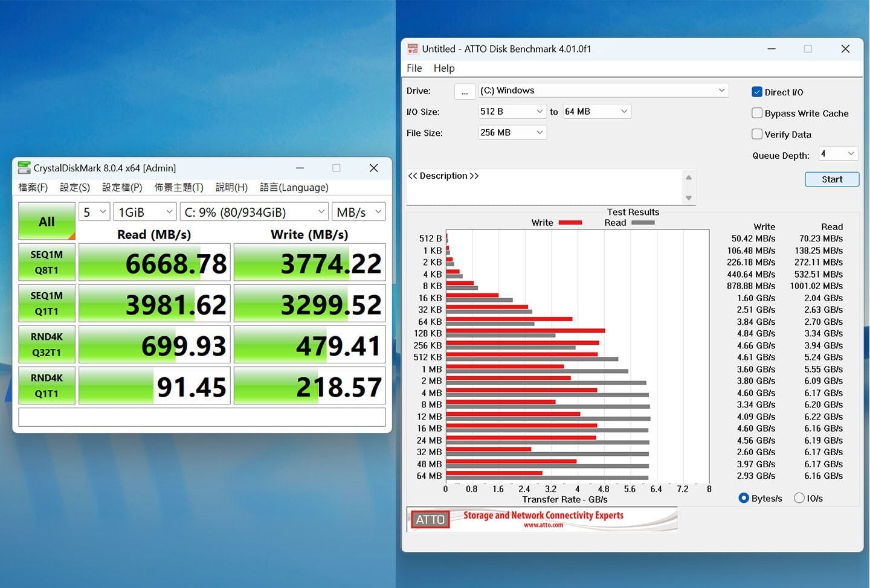
Task: Visit the www.atto.com link
Action: [x=543, y=525]
